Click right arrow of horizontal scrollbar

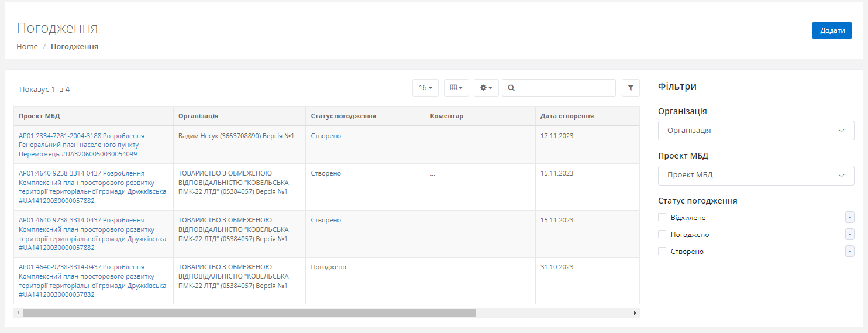[x=635, y=313]
